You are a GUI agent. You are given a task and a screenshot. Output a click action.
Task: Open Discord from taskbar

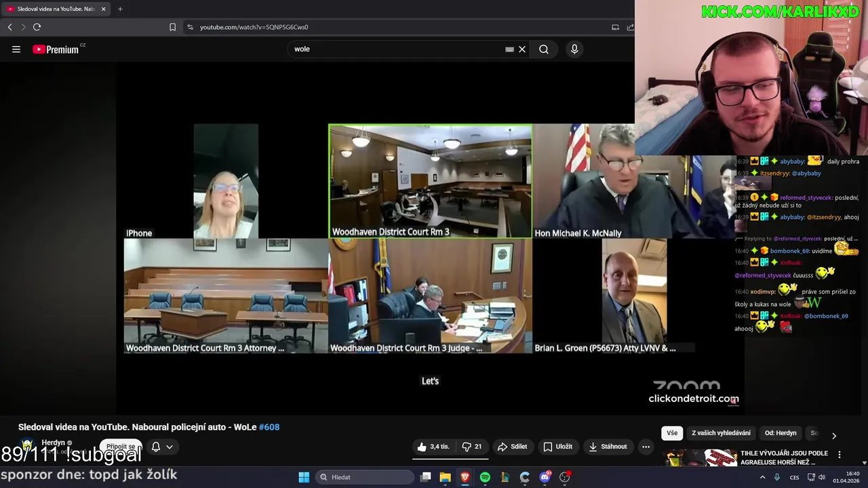click(x=545, y=477)
